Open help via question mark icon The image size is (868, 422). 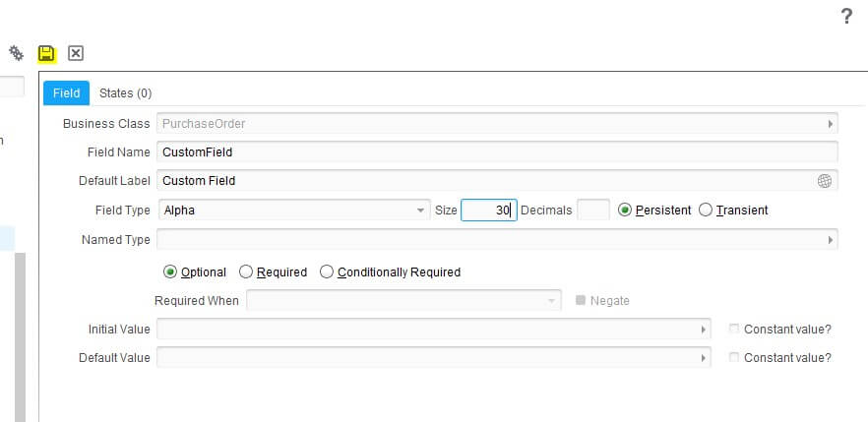(x=846, y=17)
